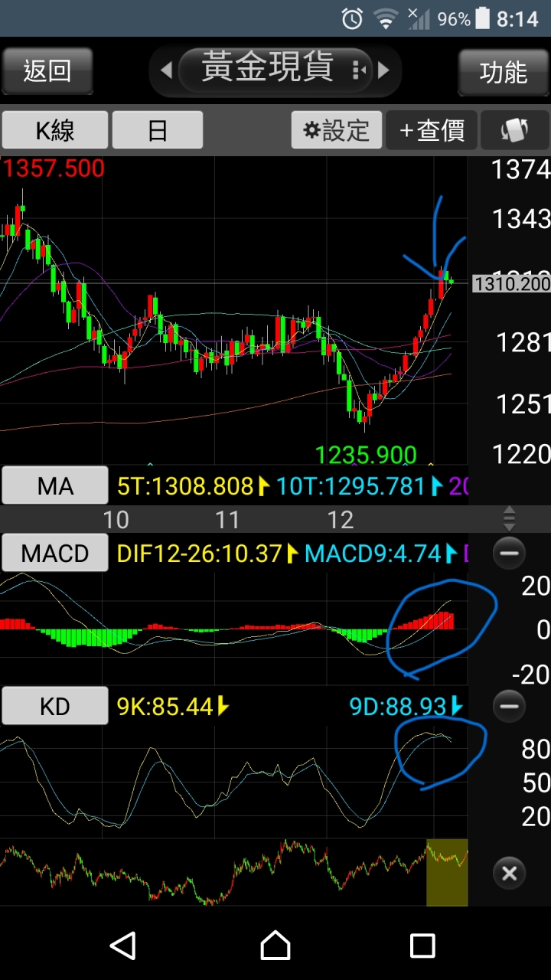Tap the Android home navigation button
This screenshot has height=980, width=551.
[275, 946]
